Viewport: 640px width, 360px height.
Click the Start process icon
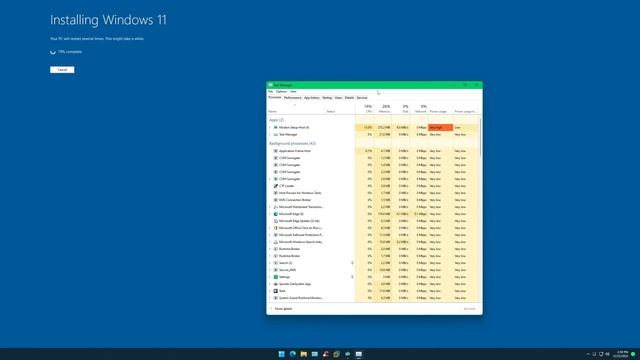click(x=276, y=291)
